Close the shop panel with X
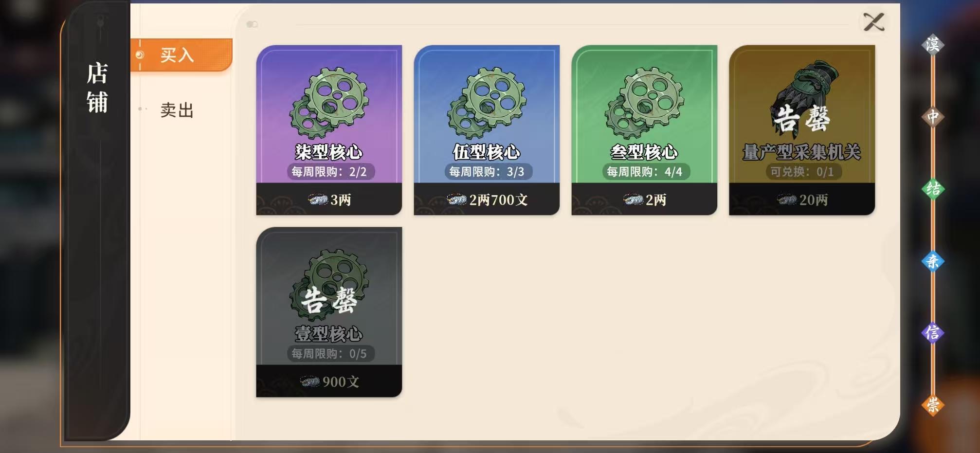Viewport: 980px width, 453px height. point(873,22)
